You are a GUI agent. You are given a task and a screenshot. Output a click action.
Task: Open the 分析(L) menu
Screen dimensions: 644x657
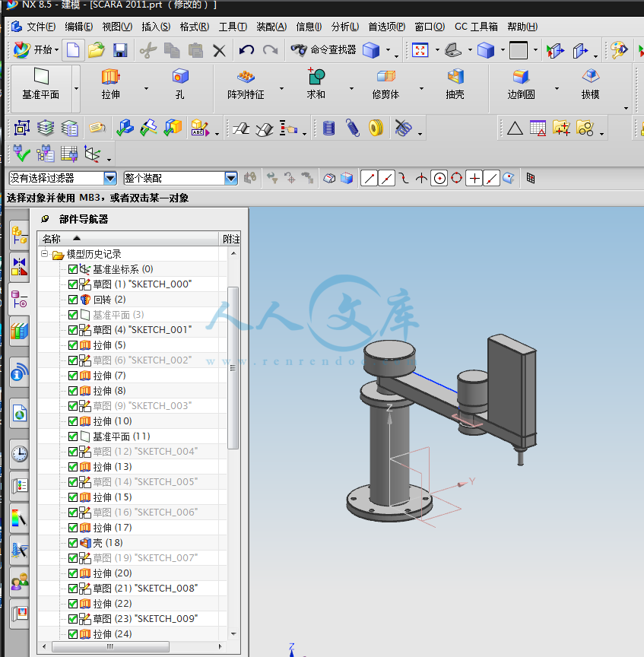(345, 27)
